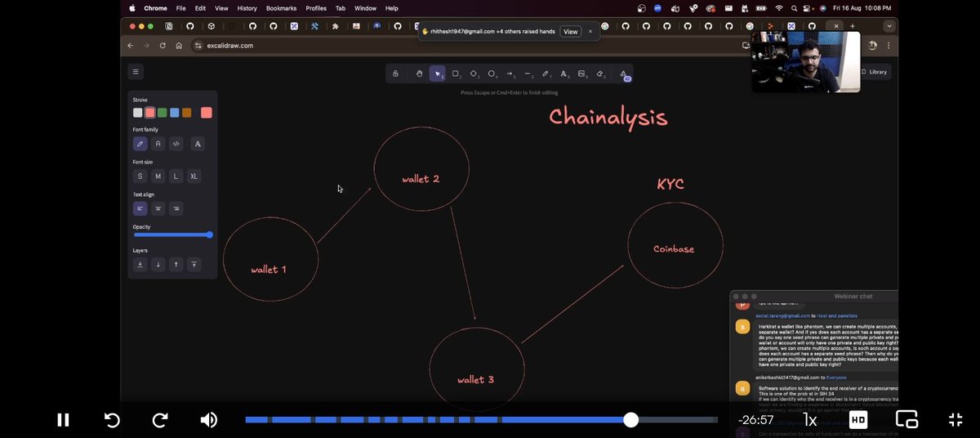980x438 pixels.
Task: Bring layer to front
Action: (194, 265)
